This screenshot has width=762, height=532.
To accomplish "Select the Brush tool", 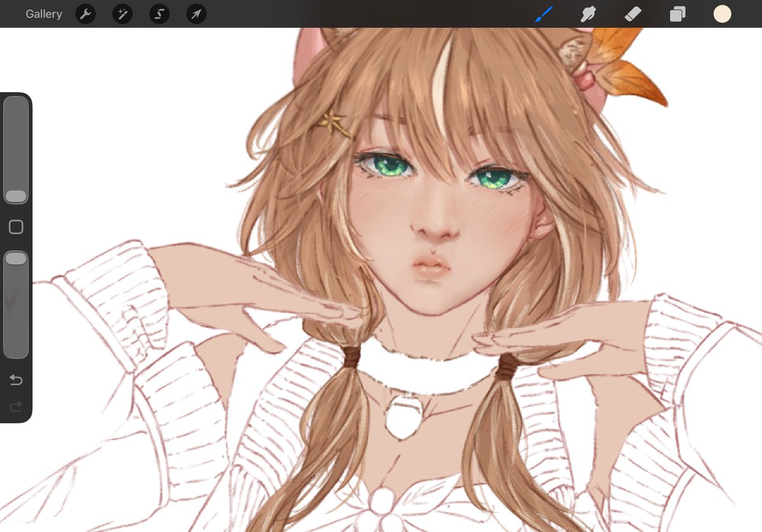I will tap(544, 14).
